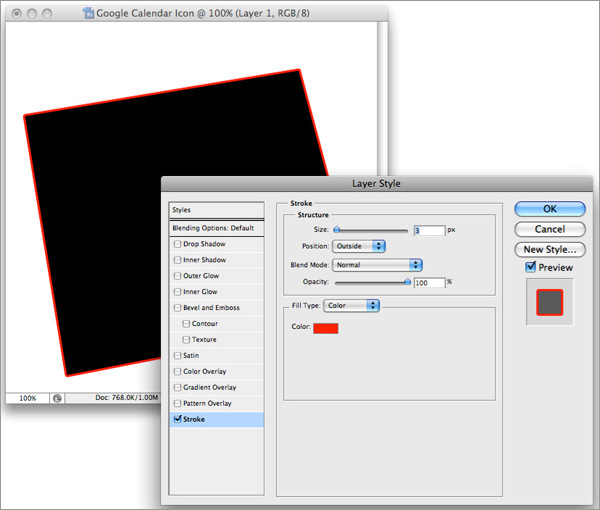Click the Doc: 768.0K/1.00M status text

[x=127, y=398]
